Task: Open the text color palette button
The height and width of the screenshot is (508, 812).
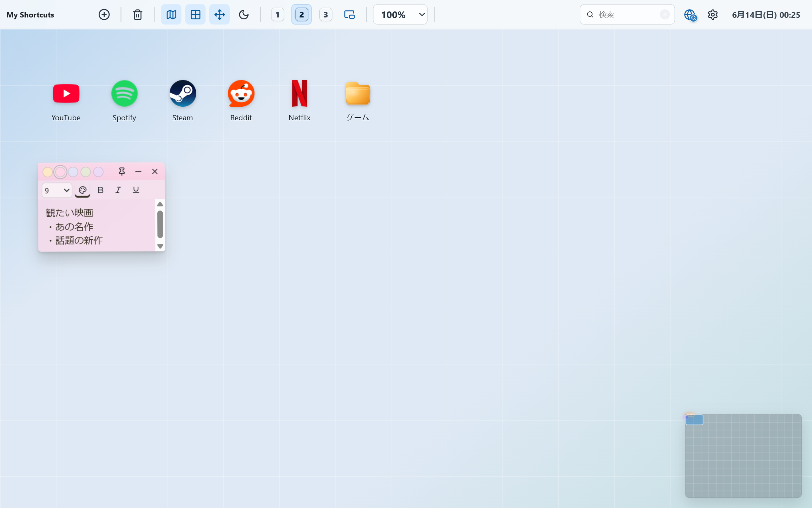Action: point(82,190)
